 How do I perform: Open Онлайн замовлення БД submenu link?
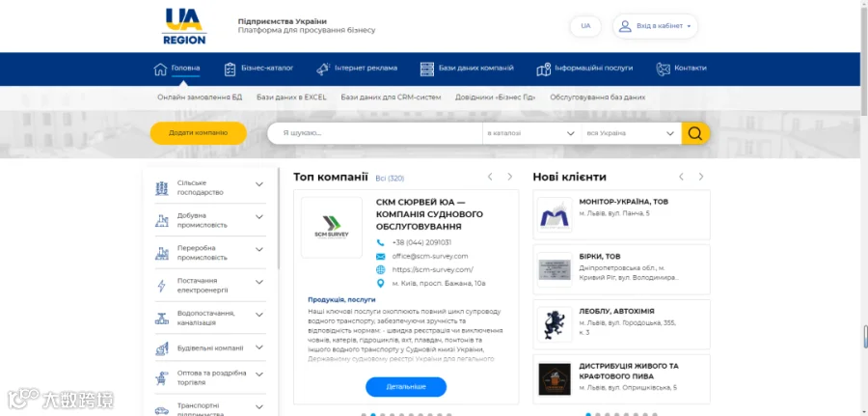point(200,97)
